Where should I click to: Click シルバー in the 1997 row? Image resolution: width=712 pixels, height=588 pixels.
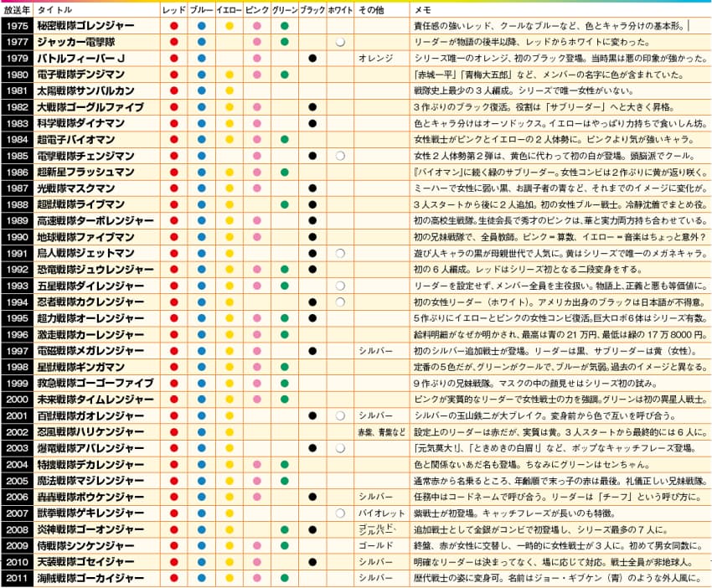[x=375, y=351]
